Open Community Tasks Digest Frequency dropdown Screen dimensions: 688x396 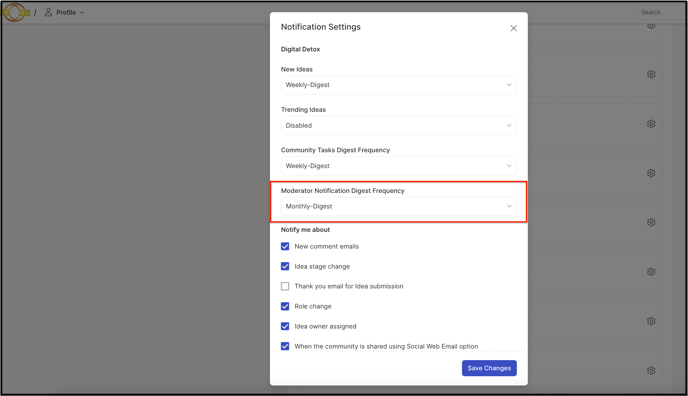pos(398,166)
